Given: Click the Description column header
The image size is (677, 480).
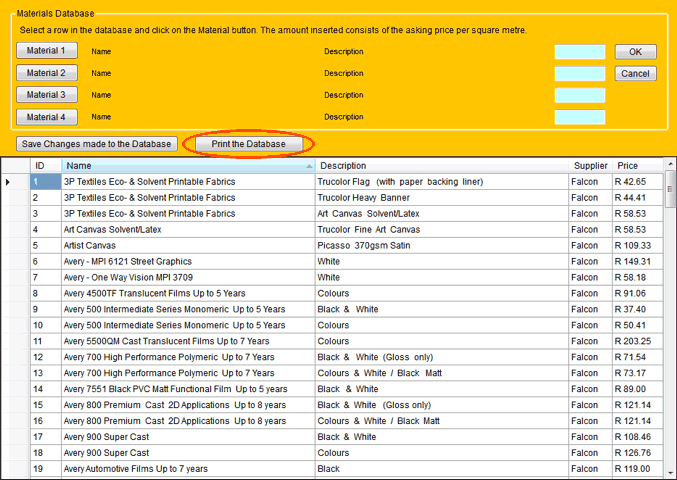Looking at the screenshot, I should [442, 166].
